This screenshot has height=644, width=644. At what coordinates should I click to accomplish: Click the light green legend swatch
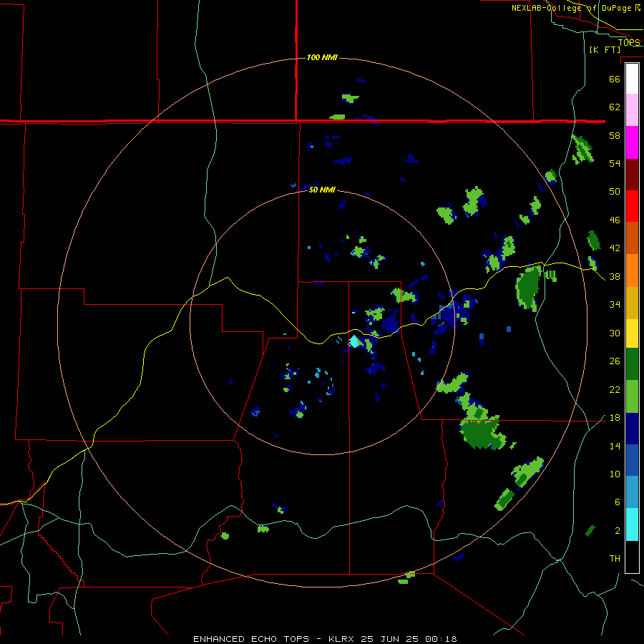632,396
